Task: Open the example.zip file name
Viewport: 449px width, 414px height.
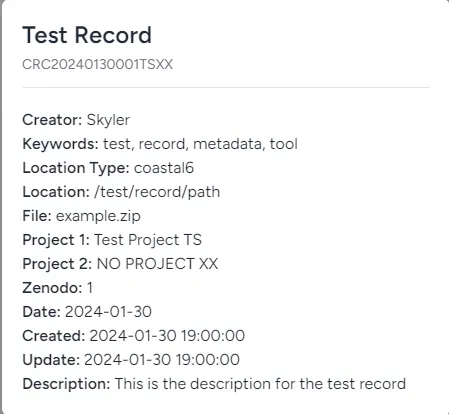Action: [98, 216]
